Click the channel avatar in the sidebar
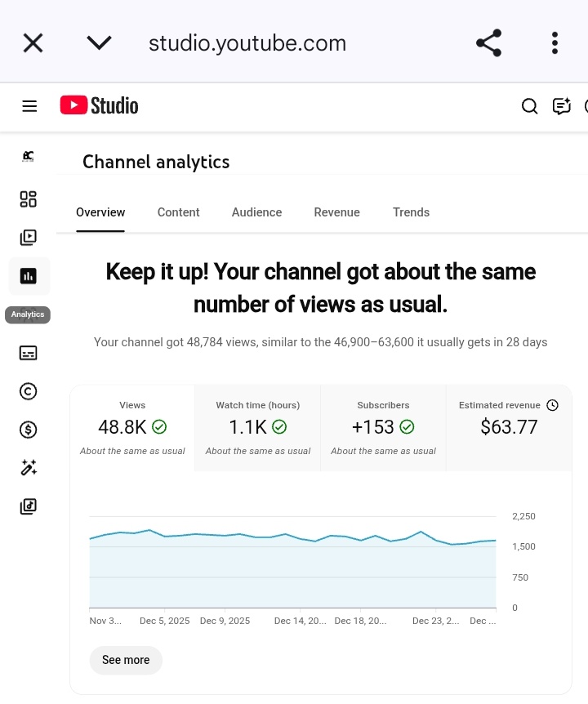 point(29,156)
